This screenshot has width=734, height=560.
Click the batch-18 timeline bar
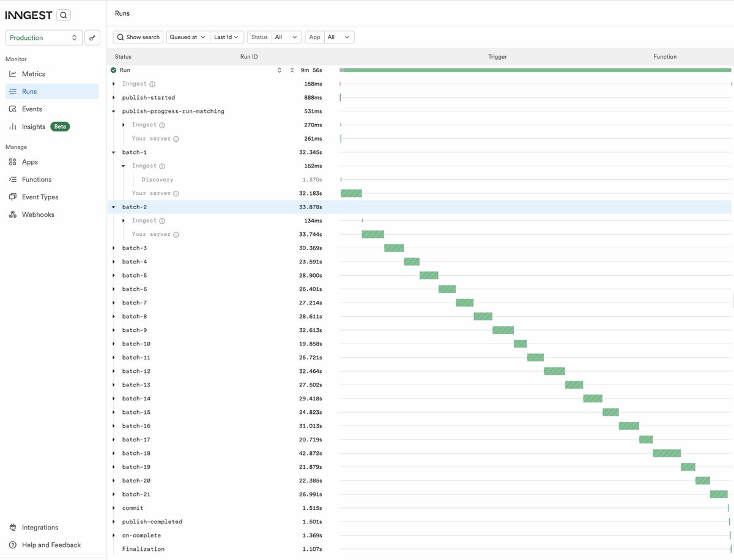[667, 453]
